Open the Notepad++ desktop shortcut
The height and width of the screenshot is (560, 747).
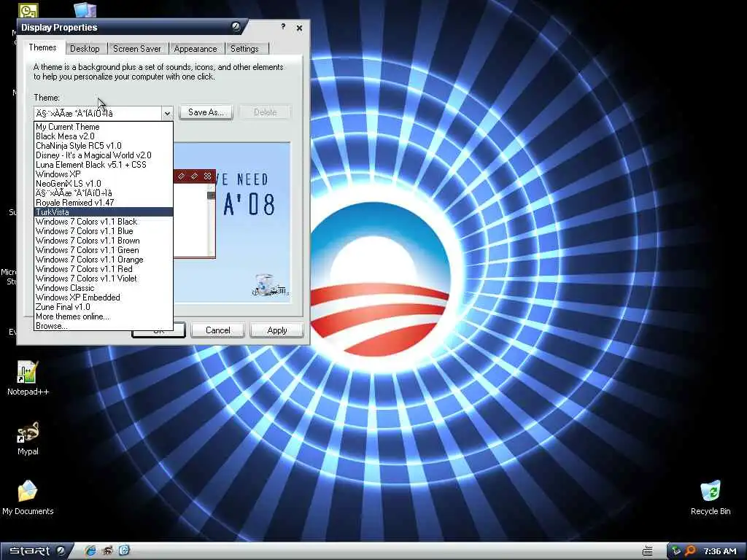[x=28, y=378]
